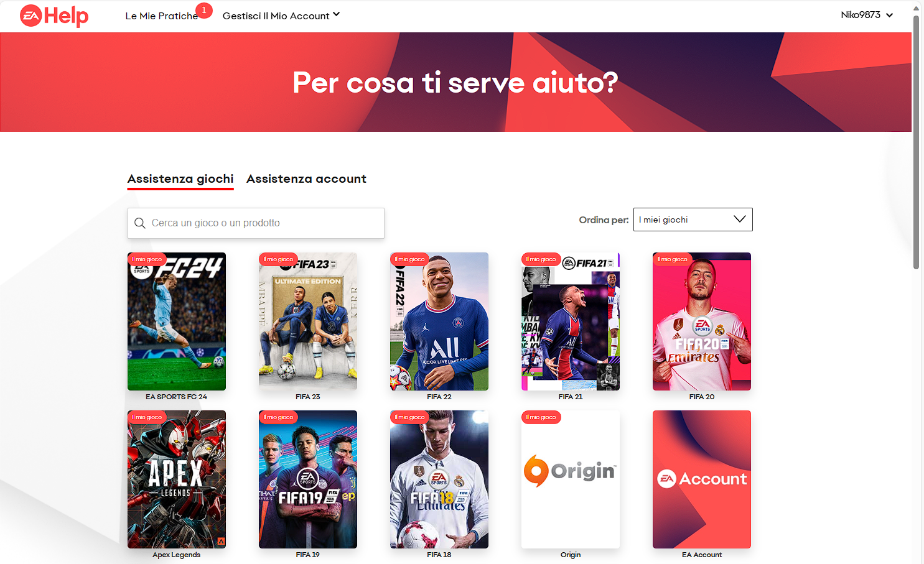Open the EA Account tile
The height and width of the screenshot is (564, 924).
(702, 479)
